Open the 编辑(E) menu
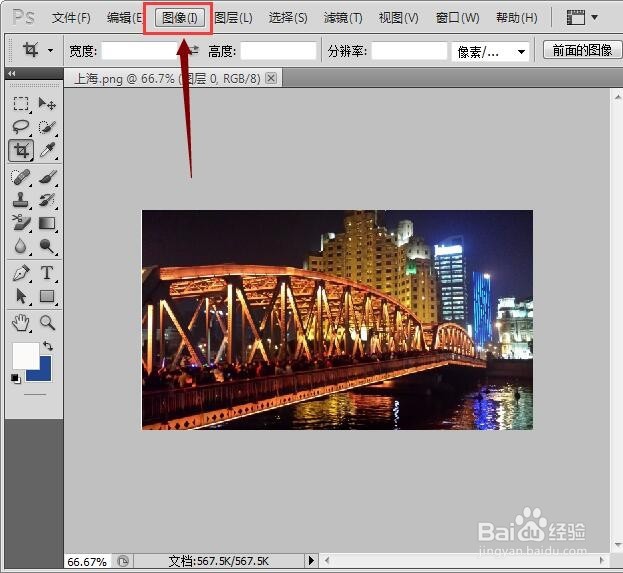 pos(124,18)
